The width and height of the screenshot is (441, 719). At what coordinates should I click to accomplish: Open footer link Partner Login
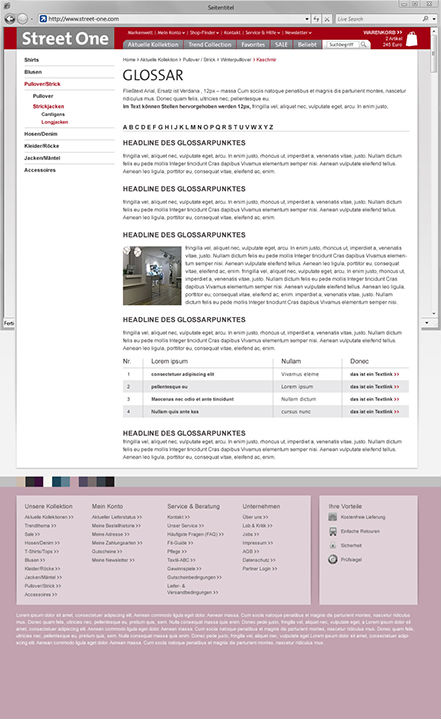click(x=260, y=569)
